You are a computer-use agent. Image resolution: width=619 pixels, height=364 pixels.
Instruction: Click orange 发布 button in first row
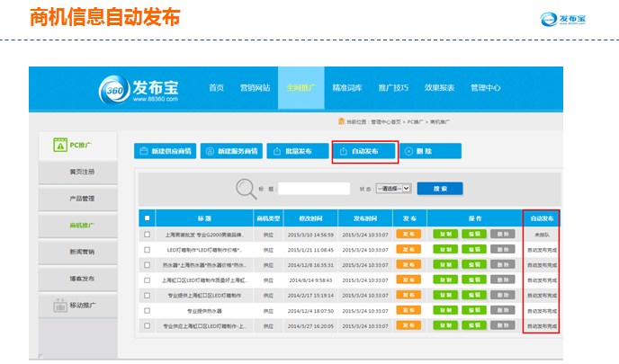pyautogui.click(x=408, y=234)
